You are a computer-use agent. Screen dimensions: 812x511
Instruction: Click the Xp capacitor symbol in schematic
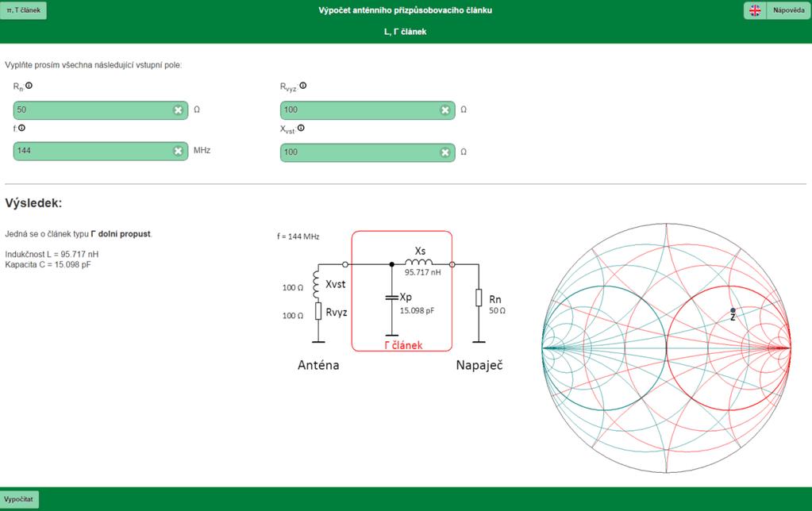[x=392, y=298]
